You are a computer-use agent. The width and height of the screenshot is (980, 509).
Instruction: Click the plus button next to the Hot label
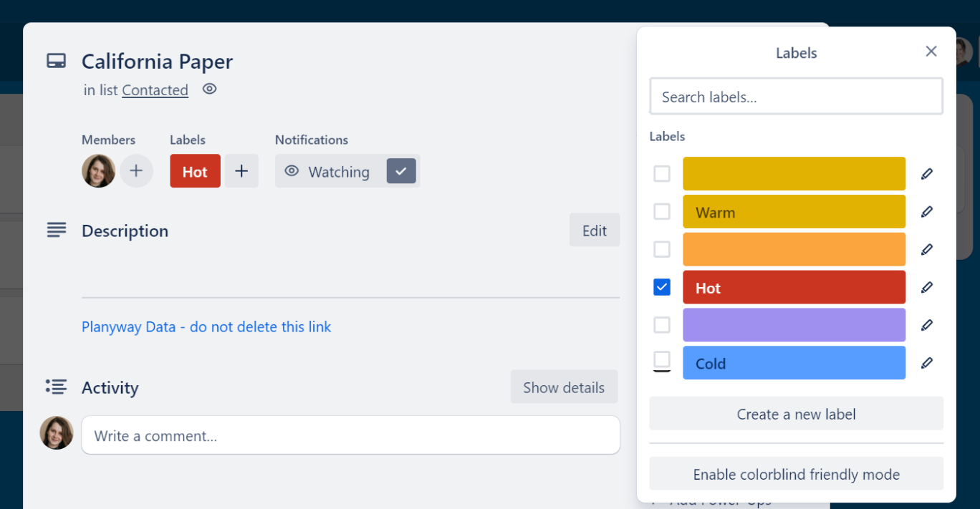coord(241,172)
